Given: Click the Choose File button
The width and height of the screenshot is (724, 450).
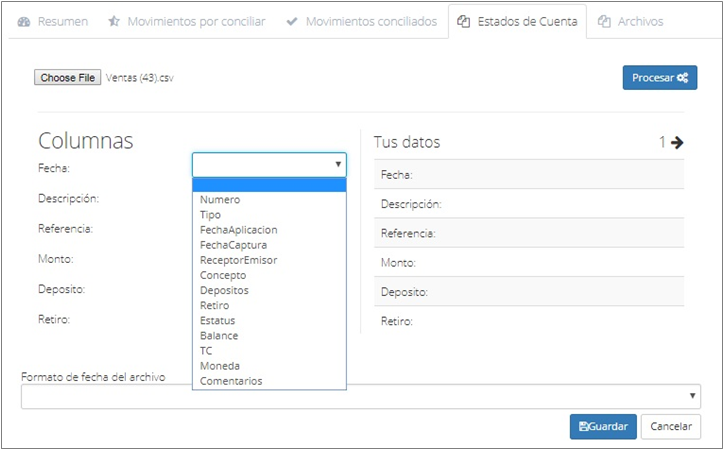Looking at the screenshot, I should (67, 78).
